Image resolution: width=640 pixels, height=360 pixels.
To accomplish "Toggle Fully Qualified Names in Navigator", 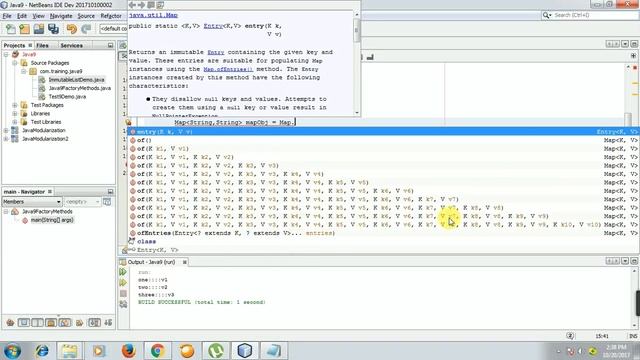I will pyautogui.click(x=80, y=322).
